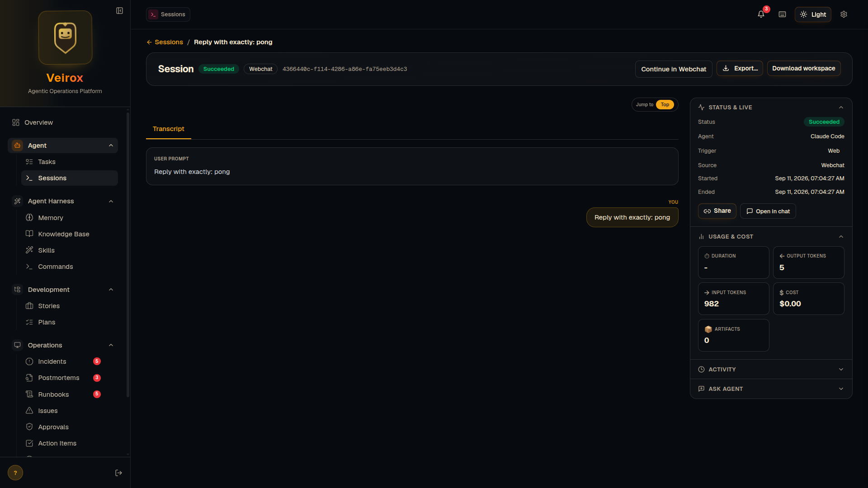Click the Runbooks icon

(29, 394)
